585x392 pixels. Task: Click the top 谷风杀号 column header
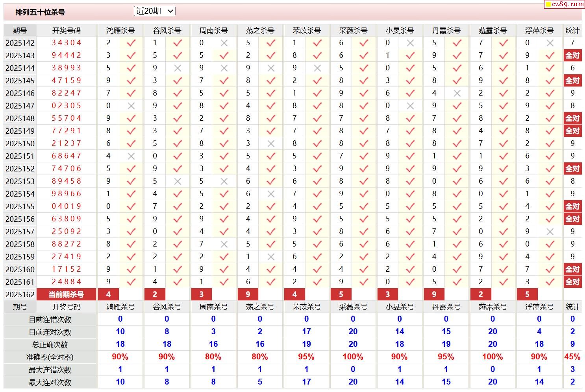[x=167, y=30]
